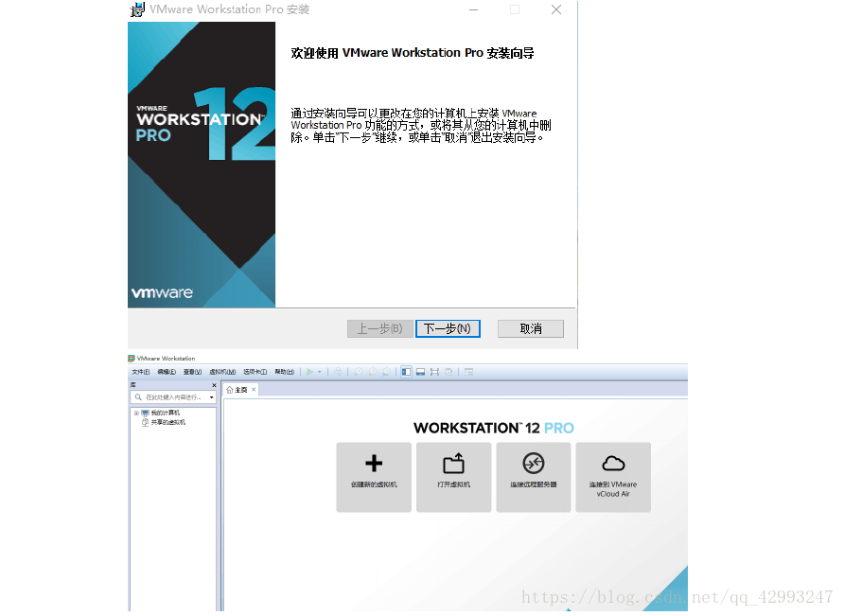Click the library search input field

point(173,397)
